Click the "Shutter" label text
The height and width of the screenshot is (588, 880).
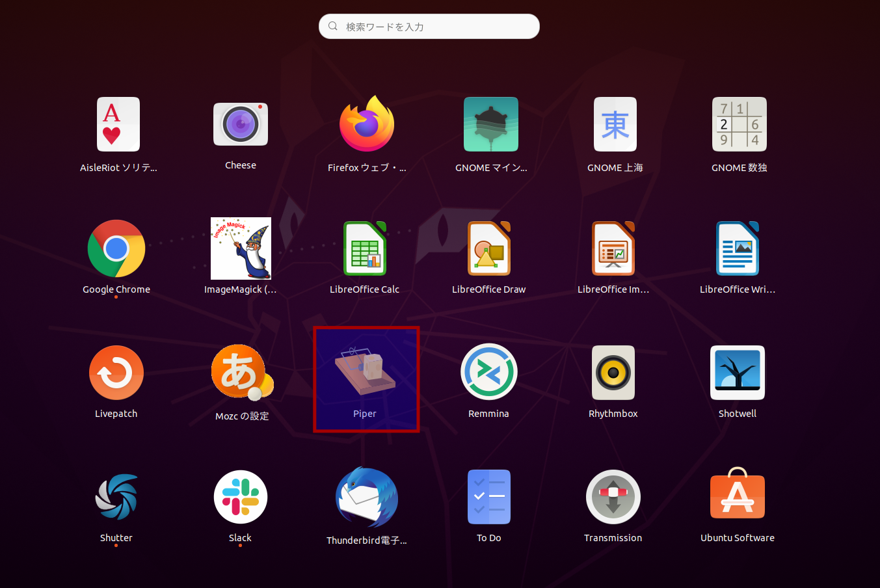click(x=116, y=538)
